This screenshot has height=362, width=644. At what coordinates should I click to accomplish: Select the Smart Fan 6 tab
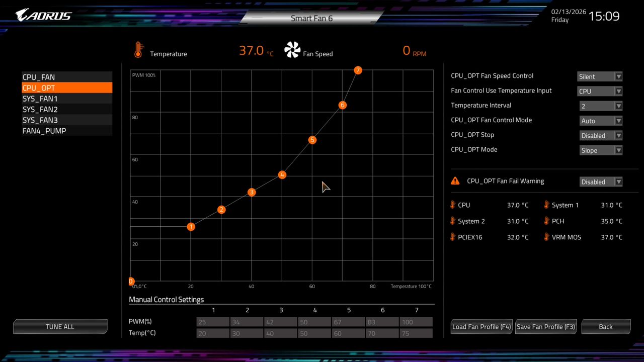coord(311,18)
